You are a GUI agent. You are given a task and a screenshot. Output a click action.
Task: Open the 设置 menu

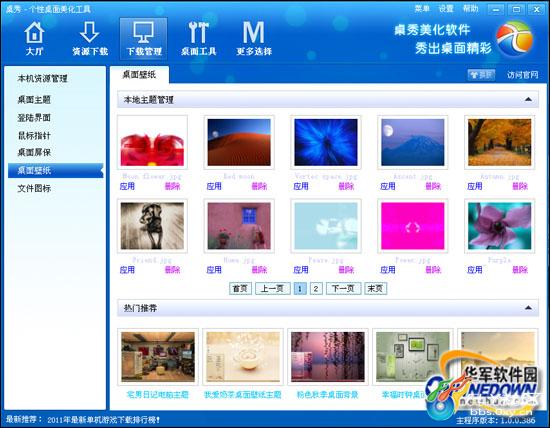(x=446, y=9)
